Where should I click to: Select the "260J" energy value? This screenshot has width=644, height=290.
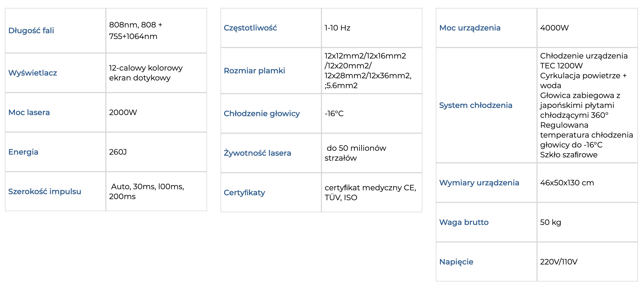pyautogui.click(x=118, y=152)
